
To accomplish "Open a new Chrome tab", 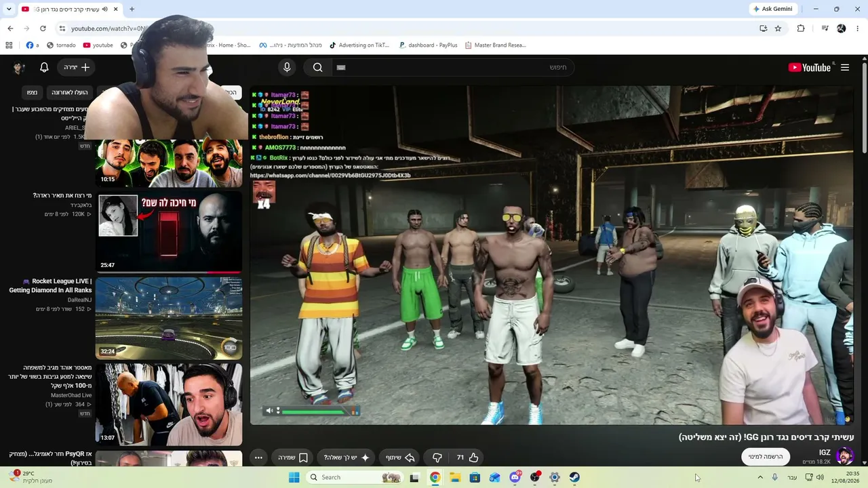I will click(x=132, y=9).
